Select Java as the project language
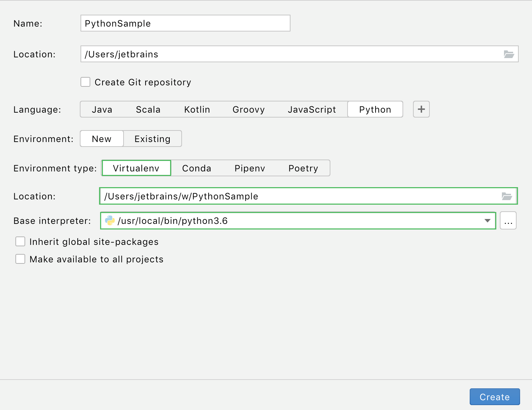Viewport: 532px width, 410px height. click(102, 109)
